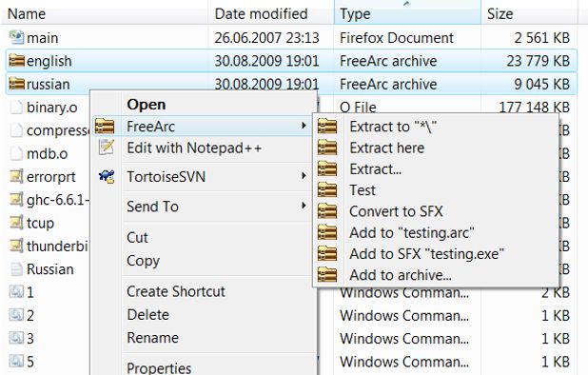Click the icon beside Add to "testing.arc"

[327, 232]
